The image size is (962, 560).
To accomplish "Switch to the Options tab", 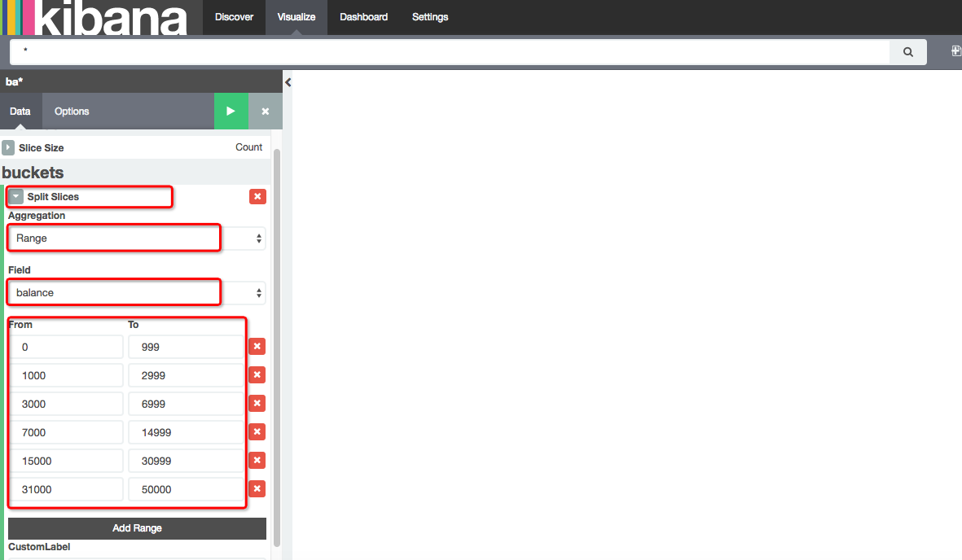I will tap(72, 112).
